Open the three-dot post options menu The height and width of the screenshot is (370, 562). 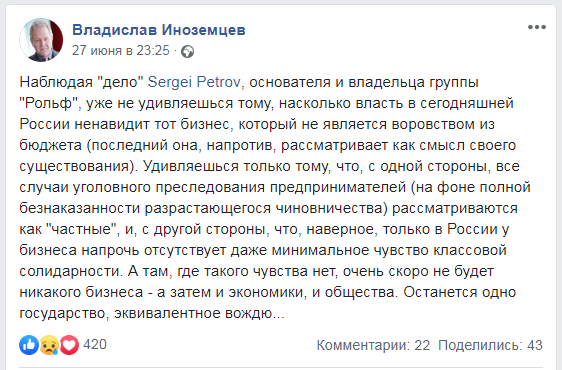click(537, 27)
